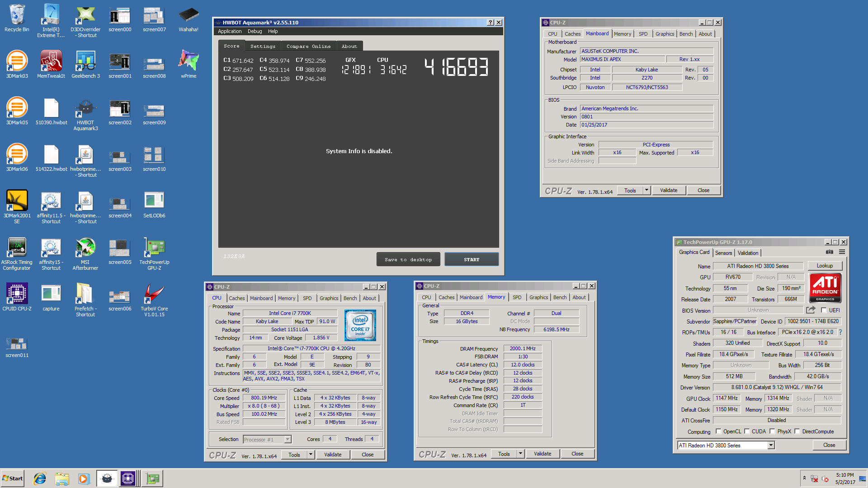Click the GPU-Z screenshot camera icon
This screenshot has height=488, width=868.
pos(829,252)
